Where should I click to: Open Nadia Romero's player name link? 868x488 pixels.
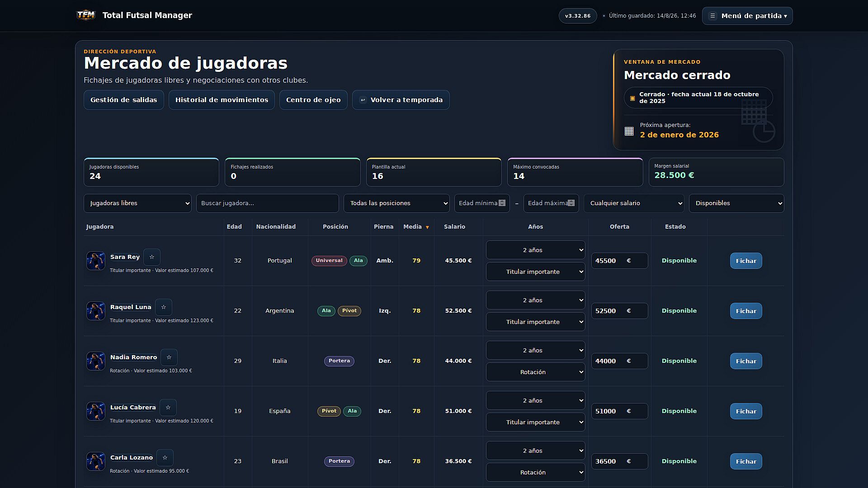pyautogui.click(x=133, y=357)
